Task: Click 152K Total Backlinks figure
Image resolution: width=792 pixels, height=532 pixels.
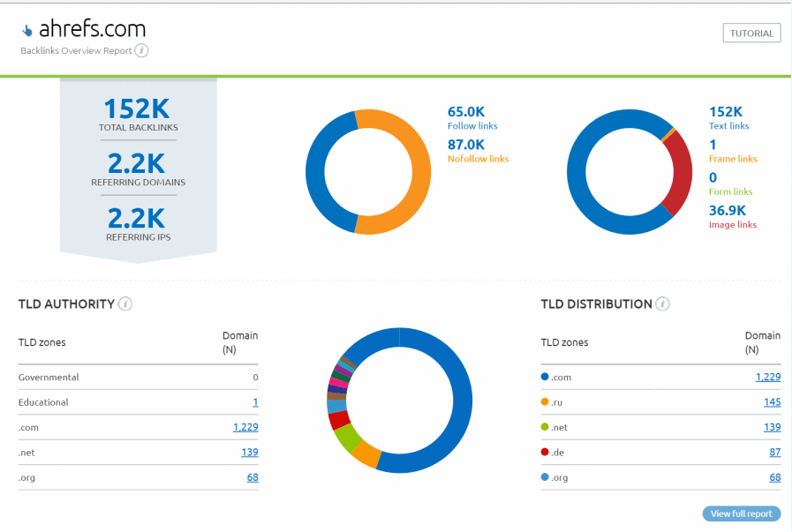Action: (x=137, y=109)
